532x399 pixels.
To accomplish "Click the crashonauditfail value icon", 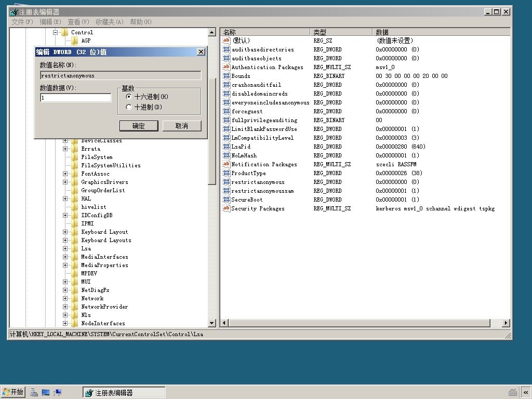I will coord(227,85).
